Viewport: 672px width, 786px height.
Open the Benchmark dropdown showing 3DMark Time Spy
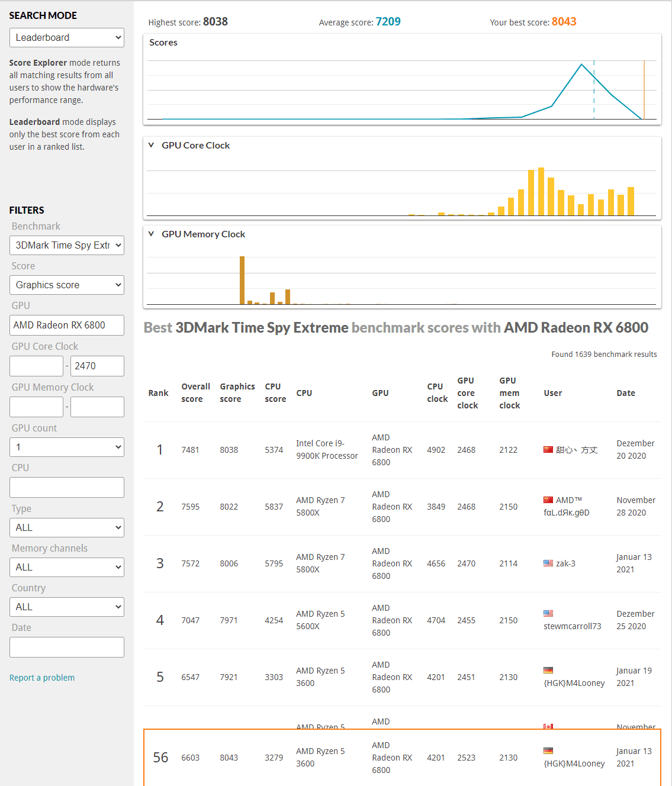point(67,245)
